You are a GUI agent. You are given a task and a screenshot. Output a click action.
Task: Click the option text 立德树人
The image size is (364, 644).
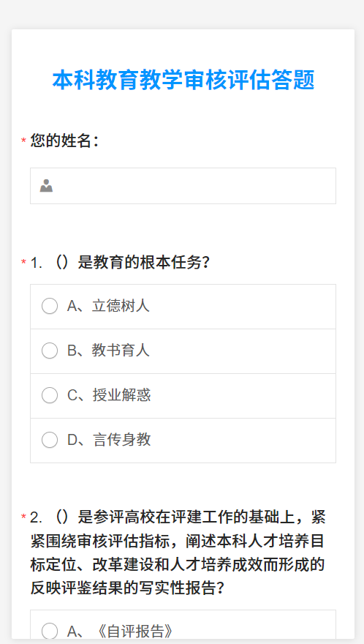[121, 307]
